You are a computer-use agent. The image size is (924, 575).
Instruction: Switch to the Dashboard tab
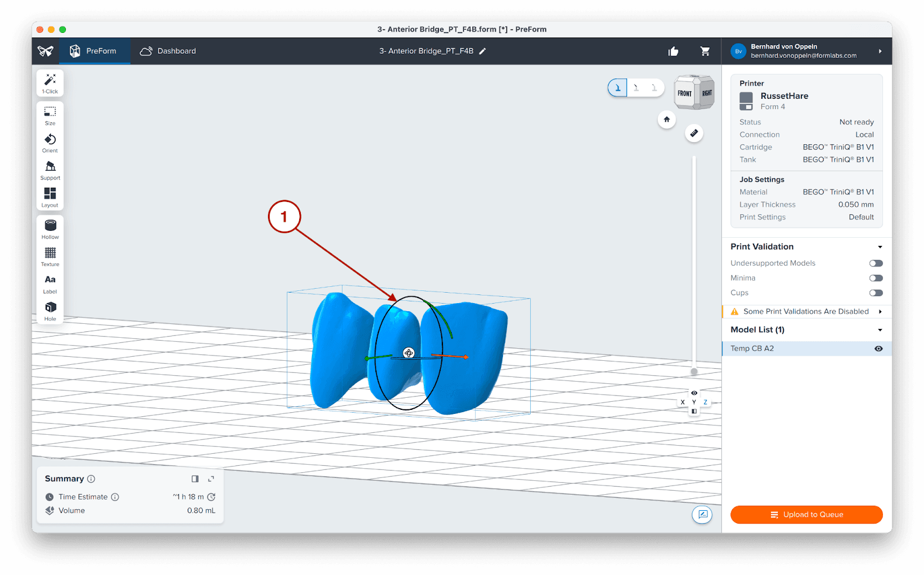pos(167,51)
